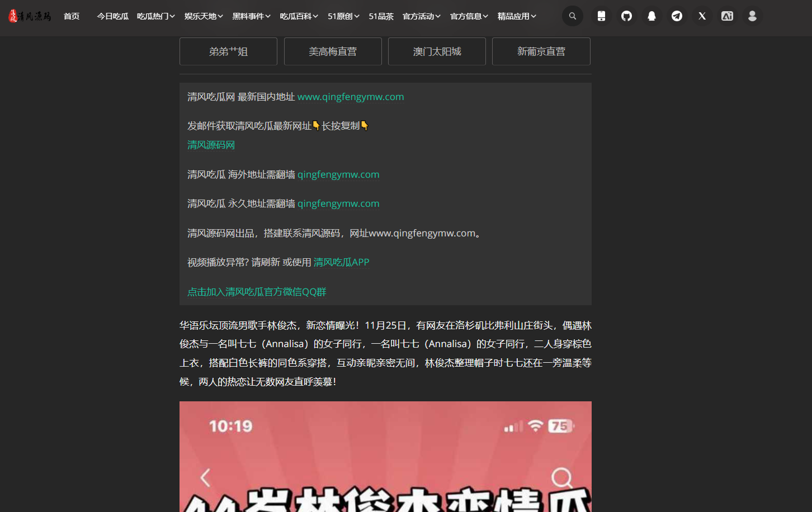Screen dimensions: 812x512
Task: Expand the 精品应用 dropdown menu
Action: coord(517,16)
